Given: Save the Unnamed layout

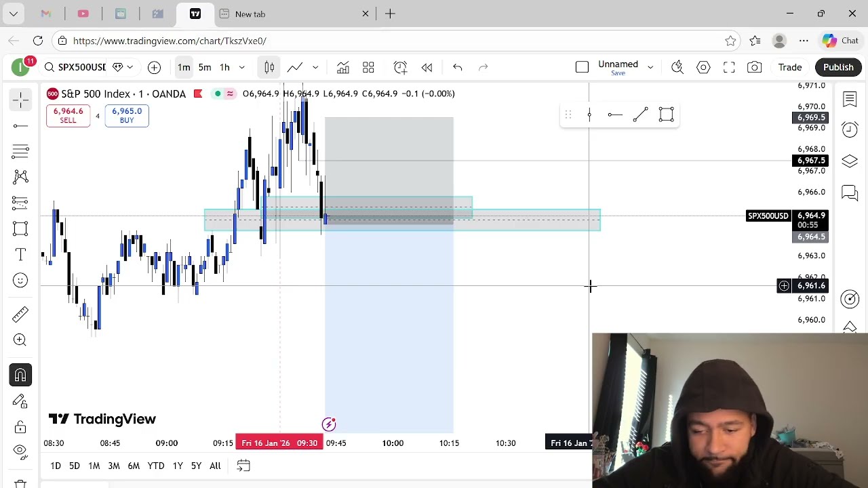Looking at the screenshot, I should (x=618, y=73).
